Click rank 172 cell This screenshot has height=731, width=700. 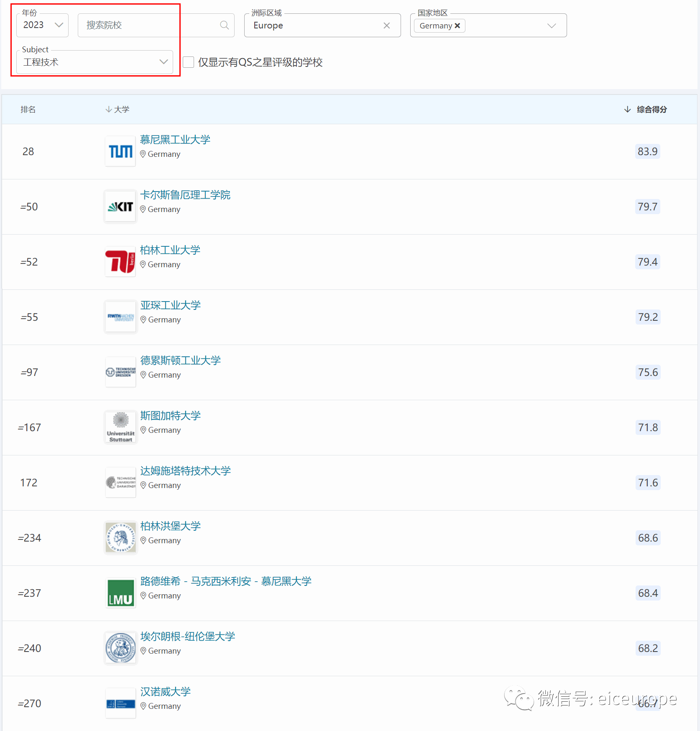click(x=29, y=483)
